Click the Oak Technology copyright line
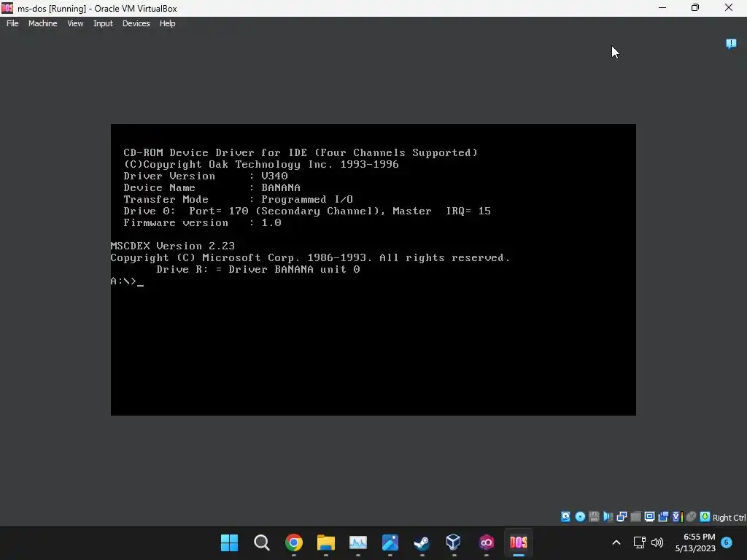 261,165
